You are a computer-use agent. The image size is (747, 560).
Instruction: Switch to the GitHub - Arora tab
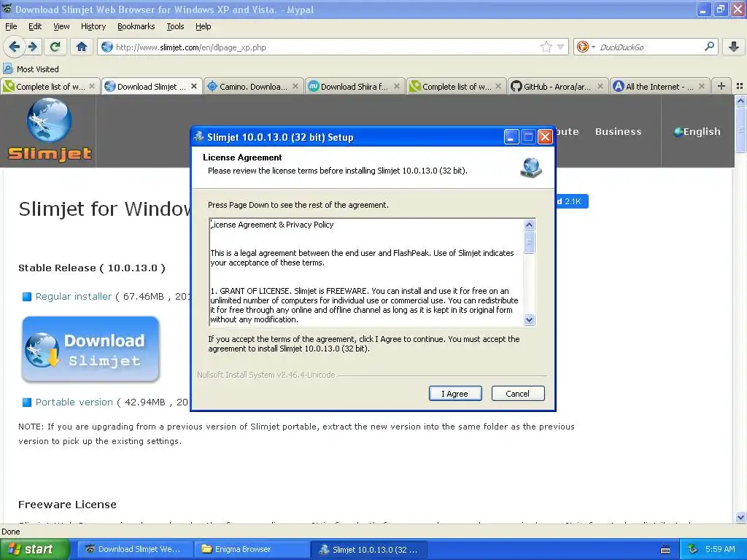558,86
